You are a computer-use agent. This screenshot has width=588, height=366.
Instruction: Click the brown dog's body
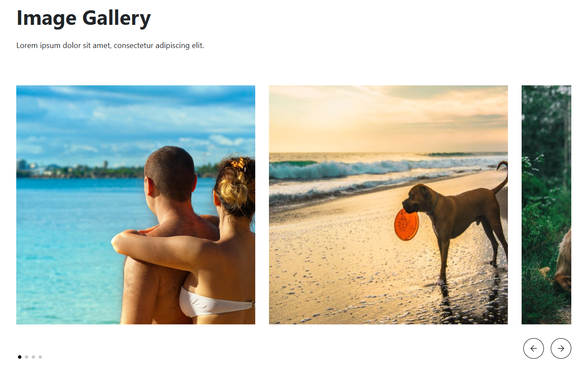460,214
